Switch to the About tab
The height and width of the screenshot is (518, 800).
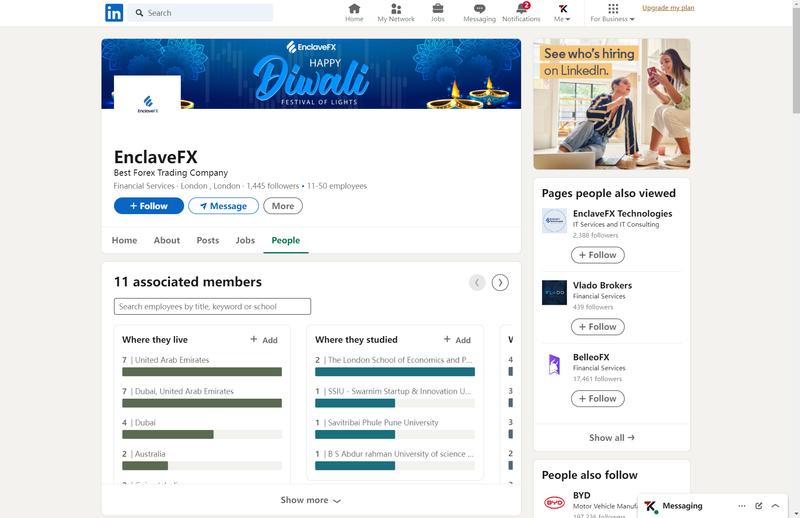[x=167, y=240]
